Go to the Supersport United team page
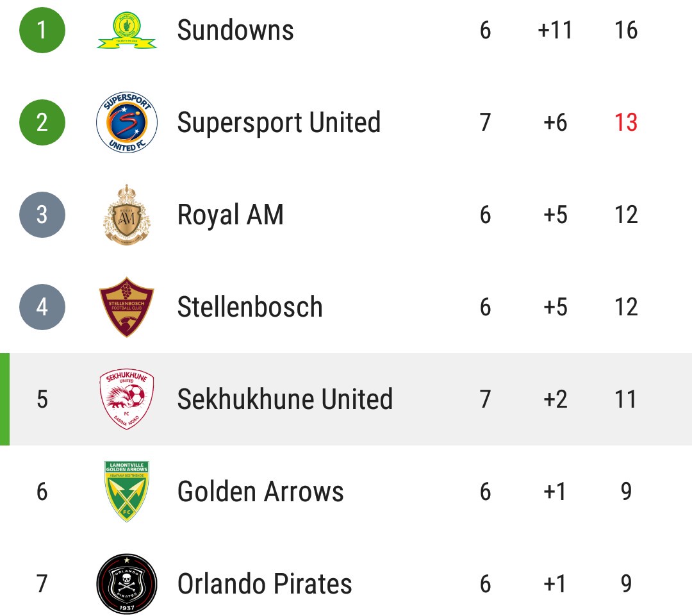The height and width of the screenshot is (616, 692). (279, 122)
